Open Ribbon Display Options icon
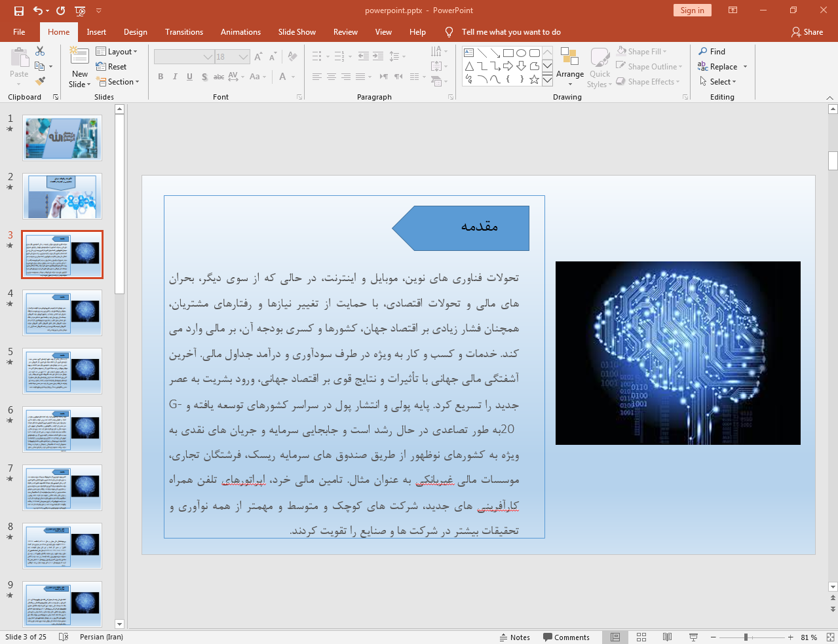Viewport: 838px width, 644px height. [x=733, y=10]
